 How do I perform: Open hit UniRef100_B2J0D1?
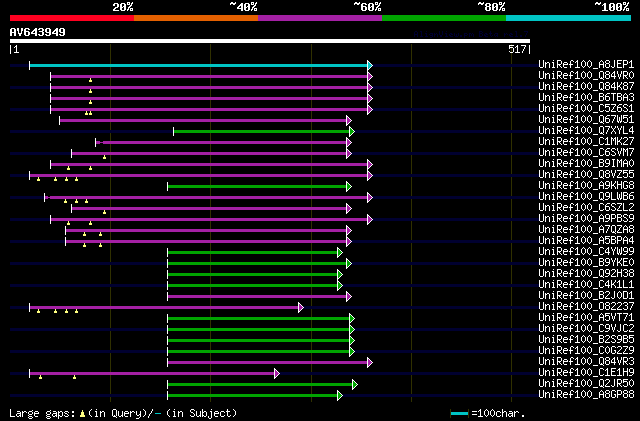click(x=586, y=296)
